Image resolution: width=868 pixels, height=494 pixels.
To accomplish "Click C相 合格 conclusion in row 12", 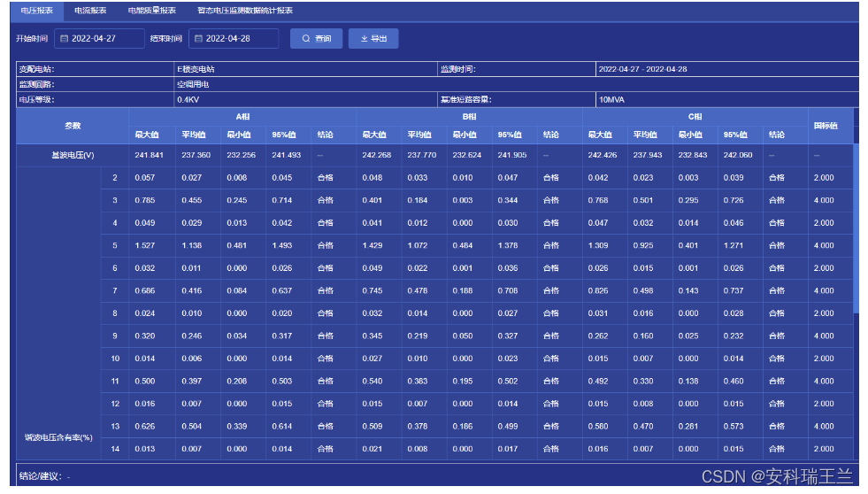I will (x=777, y=404).
